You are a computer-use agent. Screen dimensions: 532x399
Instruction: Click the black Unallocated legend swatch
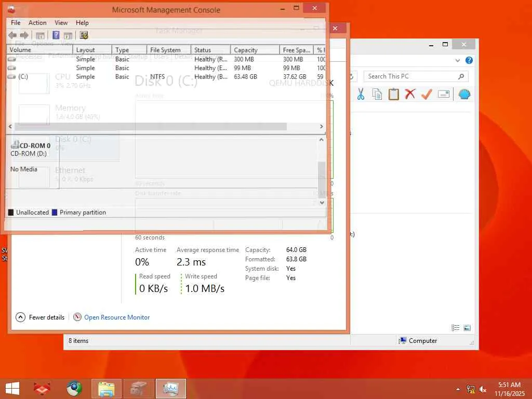point(11,212)
